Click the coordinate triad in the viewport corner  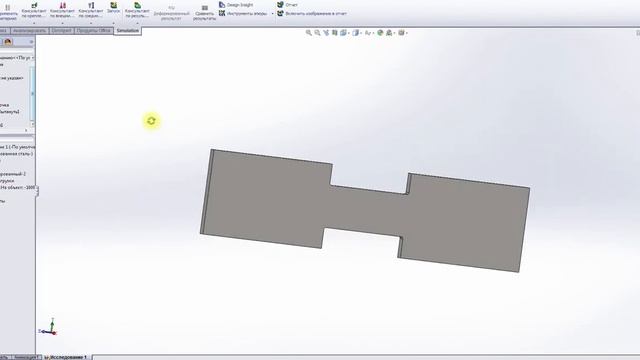49,328
